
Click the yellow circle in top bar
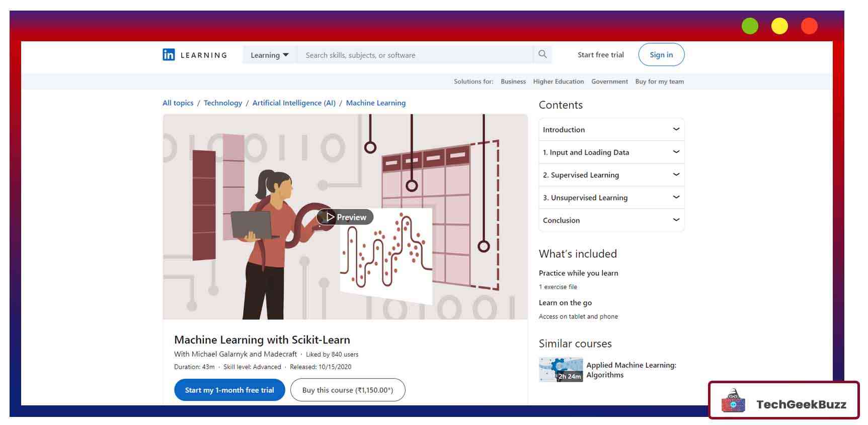[779, 26]
